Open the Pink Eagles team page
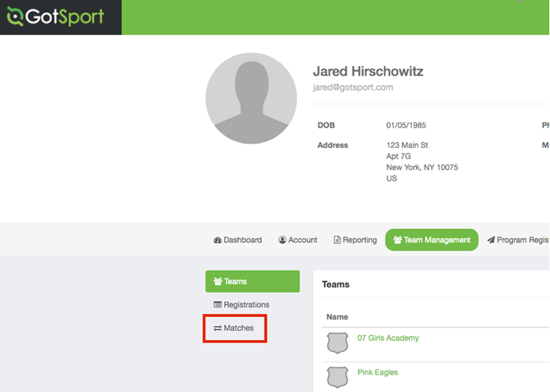Screen dimensions: 550x392 [378, 372]
